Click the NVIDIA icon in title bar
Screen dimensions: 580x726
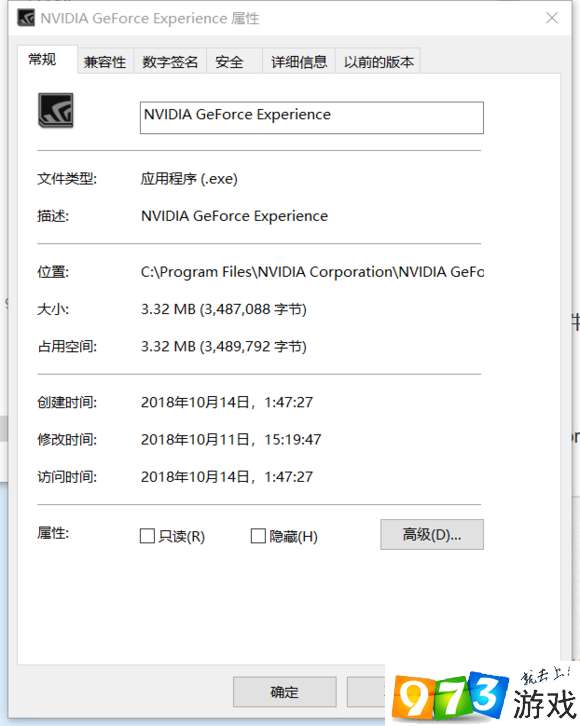coord(26,18)
